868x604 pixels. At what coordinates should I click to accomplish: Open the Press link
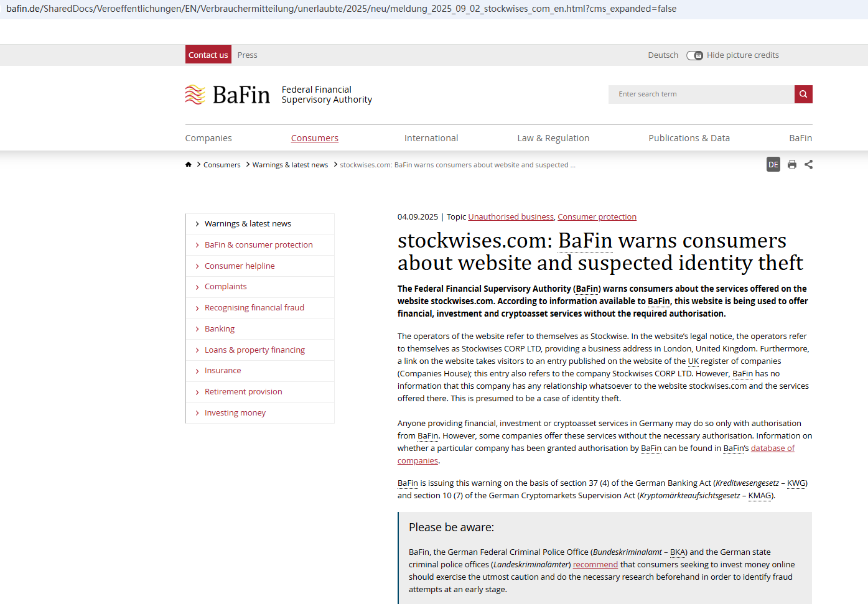pos(247,55)
